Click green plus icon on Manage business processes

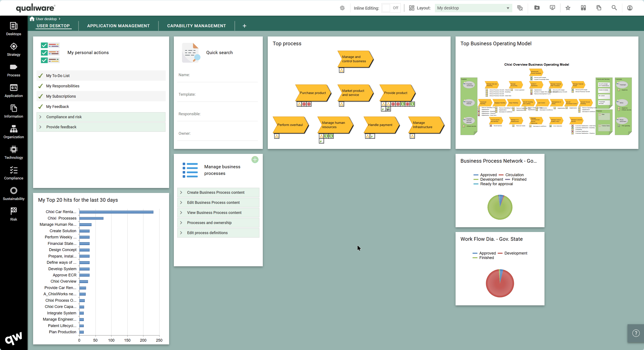point(255,159)
